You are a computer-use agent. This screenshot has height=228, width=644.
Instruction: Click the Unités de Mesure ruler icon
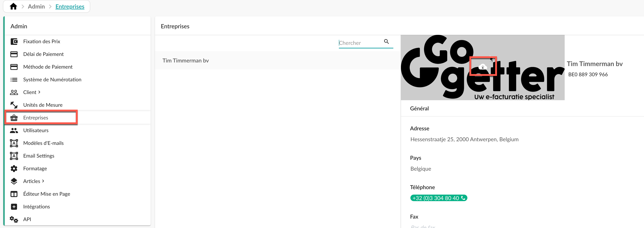(x=14, y=105)
